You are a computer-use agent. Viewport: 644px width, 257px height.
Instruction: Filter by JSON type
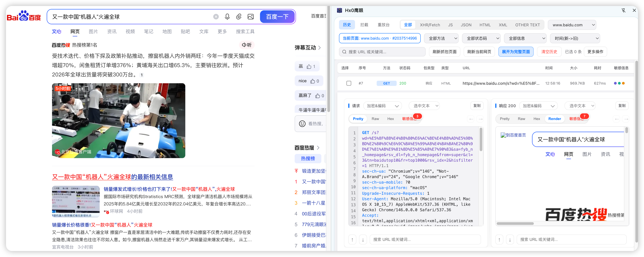point(466,25)
